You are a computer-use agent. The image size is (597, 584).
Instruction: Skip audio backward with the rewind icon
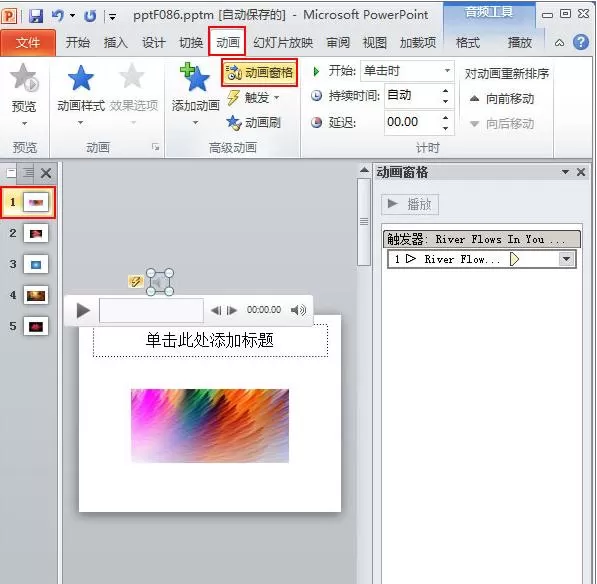tap(216, 311)
